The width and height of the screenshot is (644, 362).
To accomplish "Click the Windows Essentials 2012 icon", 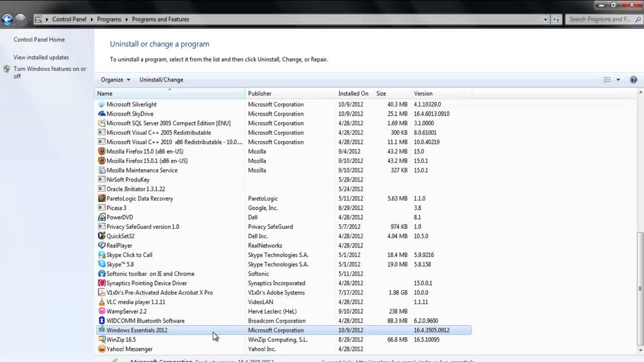I will 102,330.
